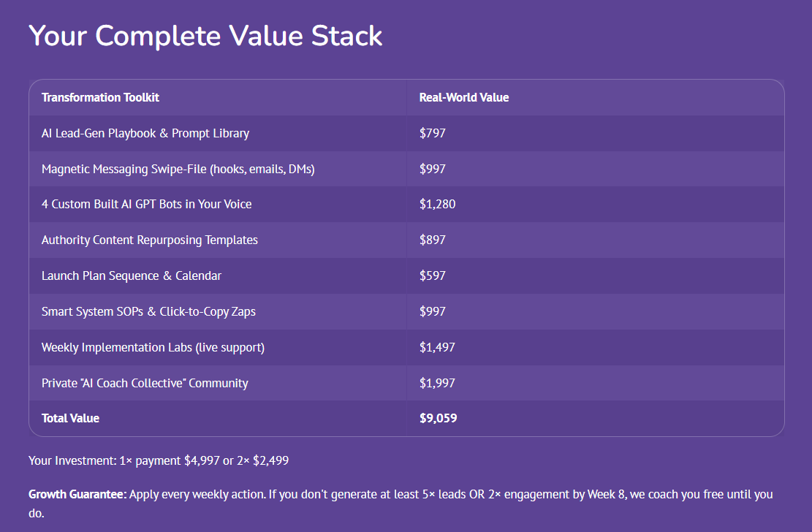Select Smart System SOPs & Click-to-Copy Zaps row
Image resolution: width=812 pixels, height=532 pixels.
coord(148,311)
